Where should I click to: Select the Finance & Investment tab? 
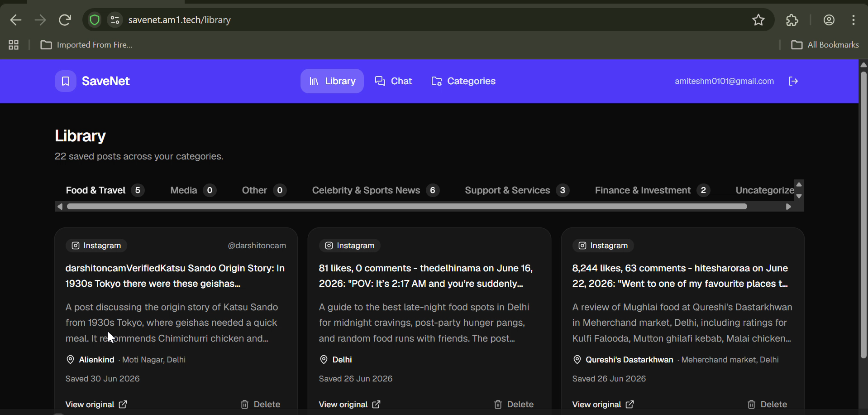pos(652,190)
